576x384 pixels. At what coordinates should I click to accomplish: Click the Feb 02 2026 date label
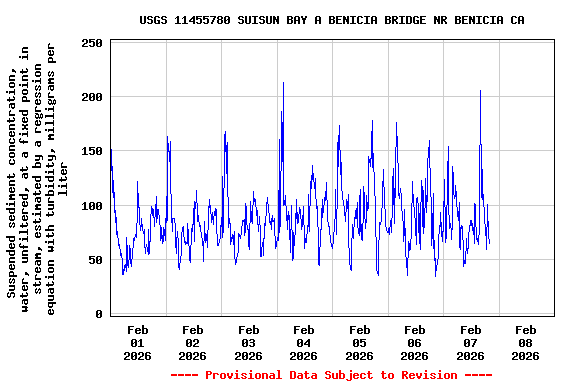tap(192, 343)
